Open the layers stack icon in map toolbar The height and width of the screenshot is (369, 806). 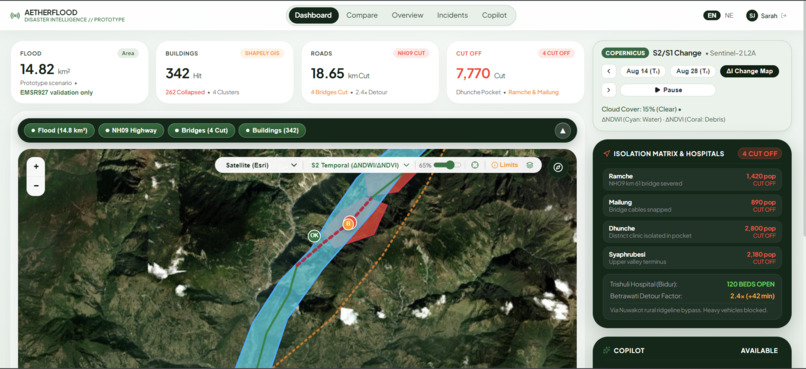pyautogui.click(x=529, y=165)
